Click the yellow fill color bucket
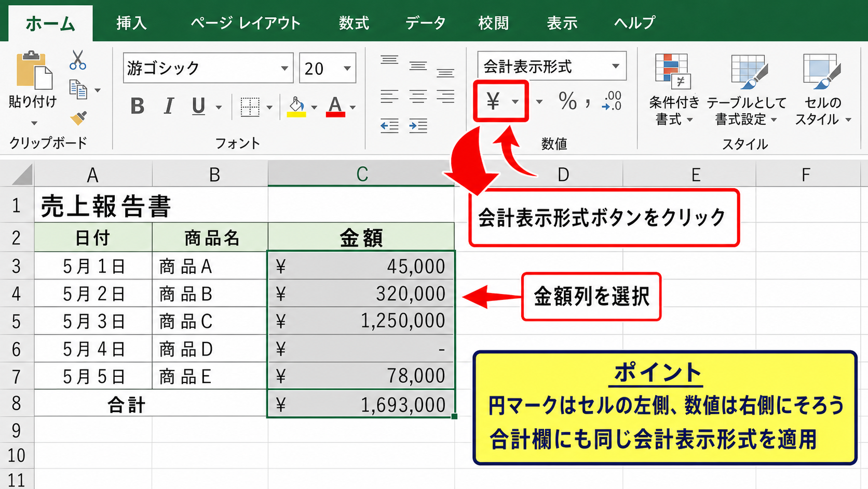The image size is (868, 489). (x=296, y=107)
